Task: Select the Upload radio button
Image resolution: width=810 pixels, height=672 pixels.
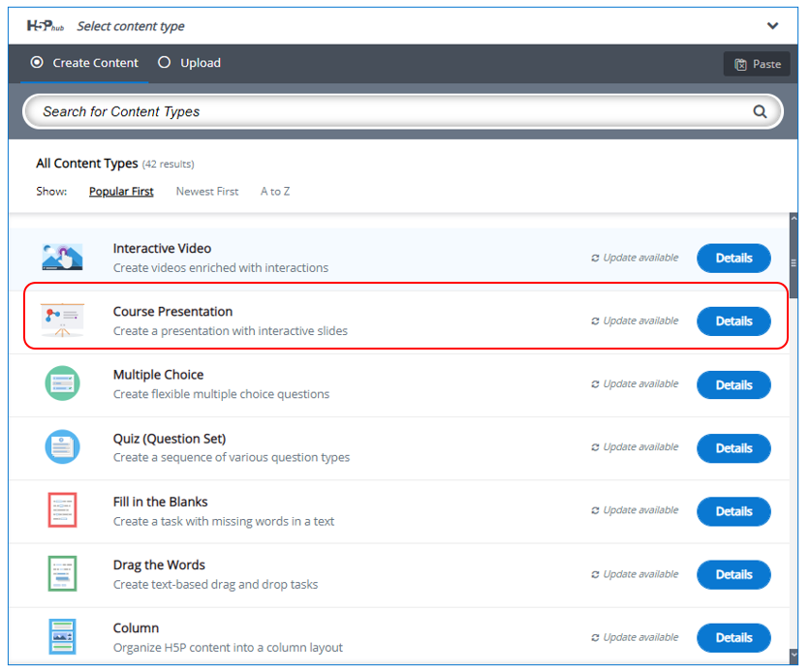Action: tap(165, 63)
